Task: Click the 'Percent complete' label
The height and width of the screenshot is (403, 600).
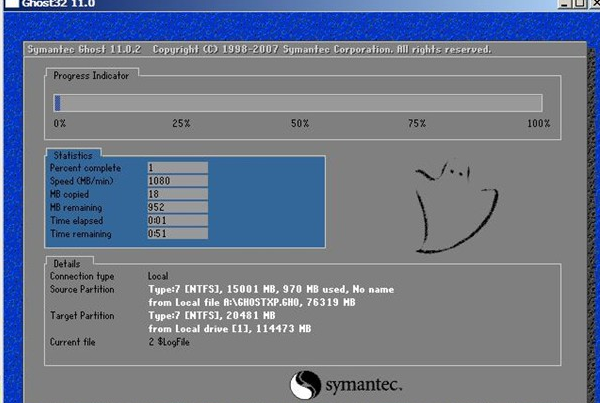Action: 85,168
